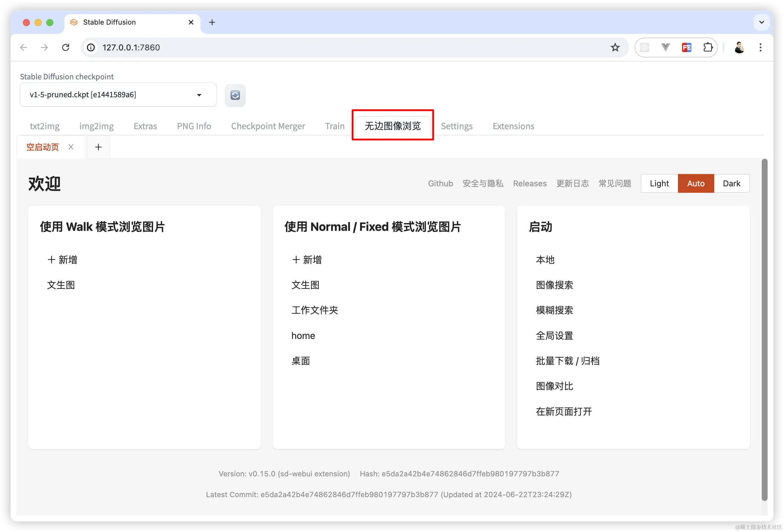Open the 更新日志 link
Screen dimensions: 784x532
[x=572, y=183]
